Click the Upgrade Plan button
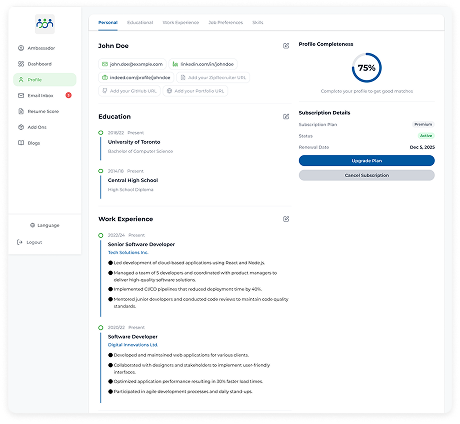Screen dimensions: 460x424 click(367, 161)
